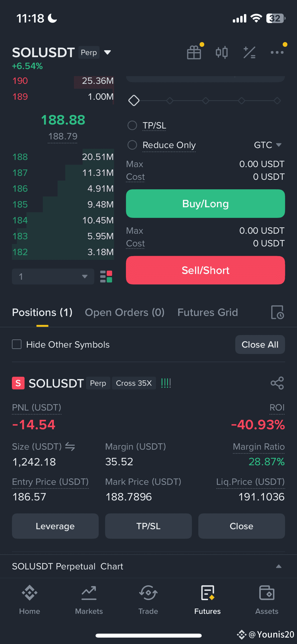
Task: Switch to the Futures Grid tab
Action: coord(208,312)
